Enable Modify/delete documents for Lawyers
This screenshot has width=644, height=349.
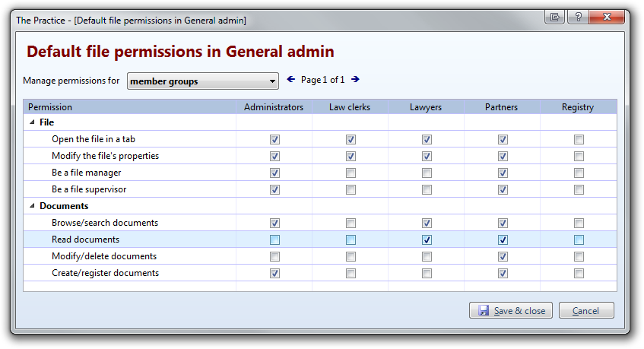pos(427,257)
